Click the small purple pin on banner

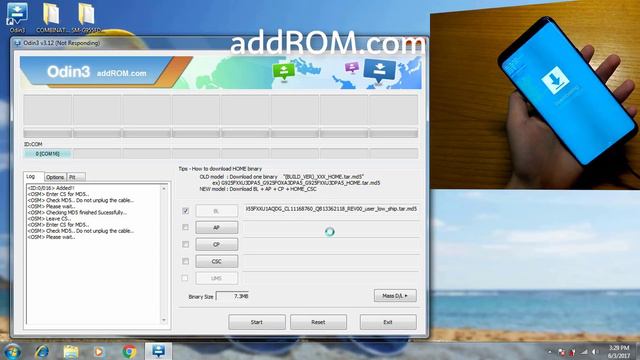(351, 67)
